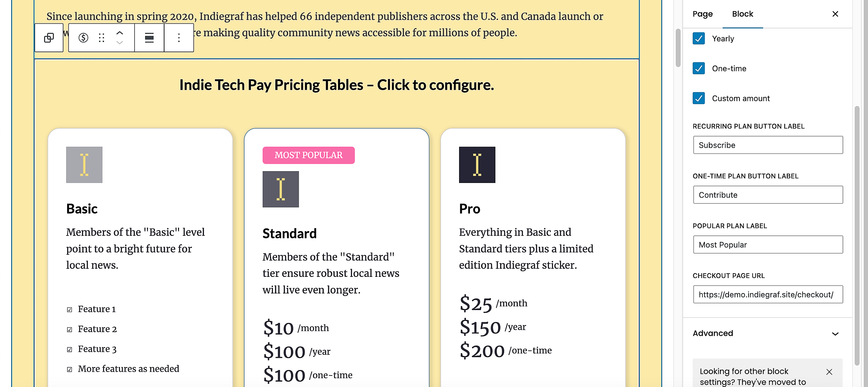Click the Checkout Page URL field
This screenshot has width=868, height=387.
pos(768,294)
